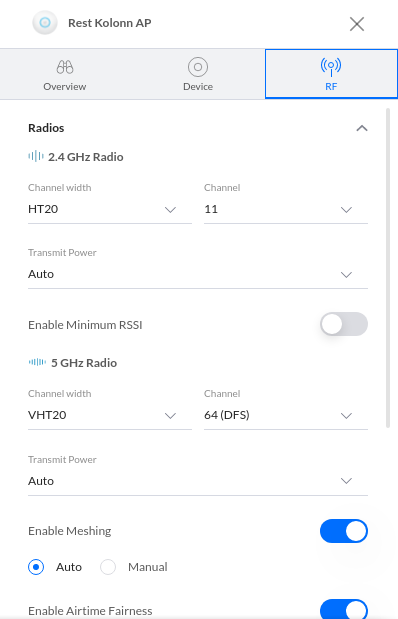Screen dimensions: 398x619
Task: Close the Rest Kolonn AP panel
Action: [357, 24]
